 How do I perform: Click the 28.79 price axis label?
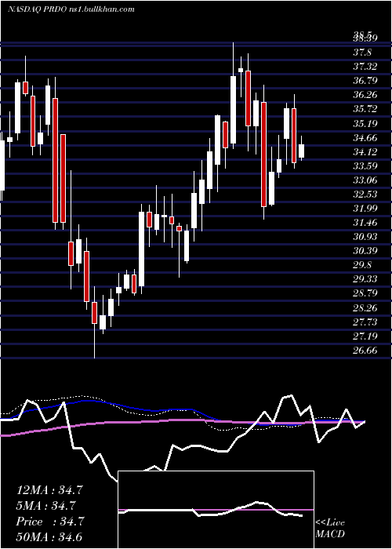tap(365, 293)
